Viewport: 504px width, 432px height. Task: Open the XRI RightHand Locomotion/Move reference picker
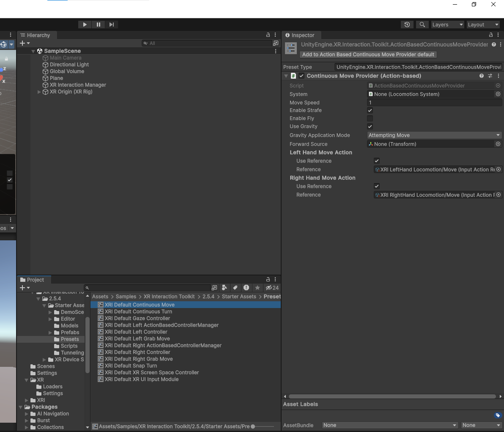click(x=499, y=195)
